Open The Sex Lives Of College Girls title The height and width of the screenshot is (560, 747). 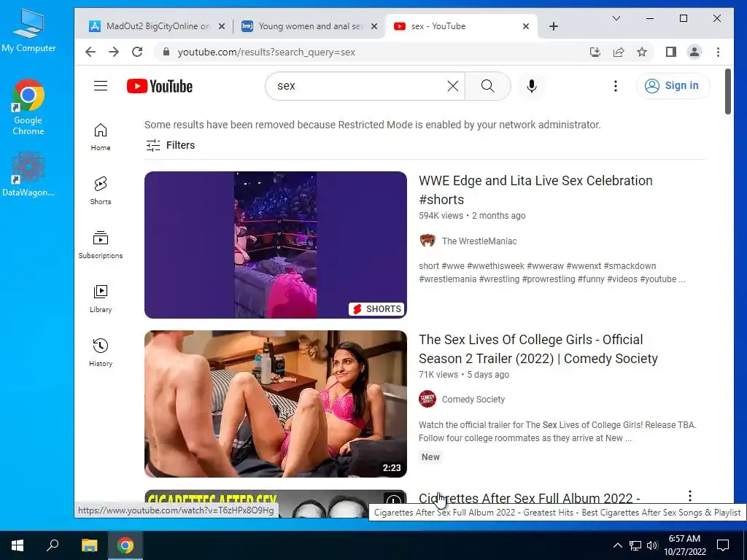click(538, 349)
